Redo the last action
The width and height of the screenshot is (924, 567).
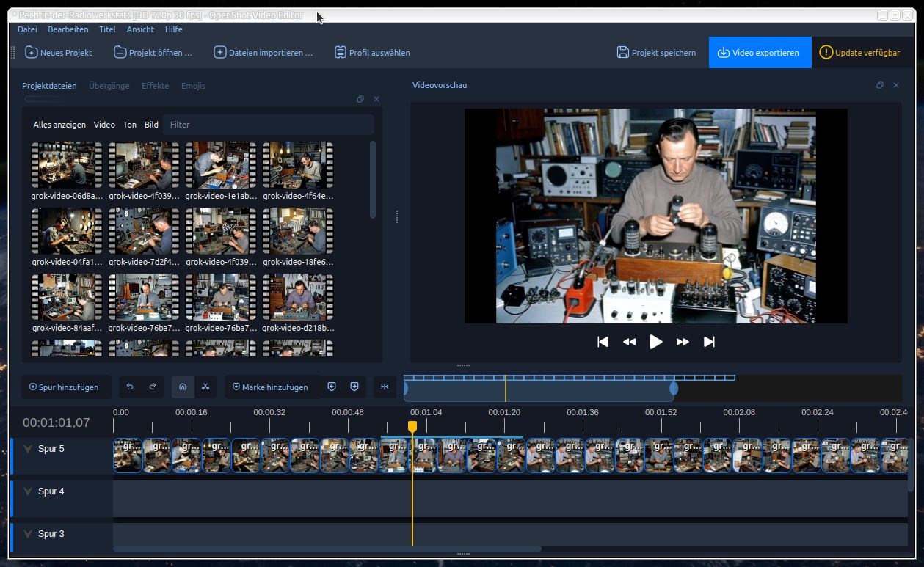point(153,387)
